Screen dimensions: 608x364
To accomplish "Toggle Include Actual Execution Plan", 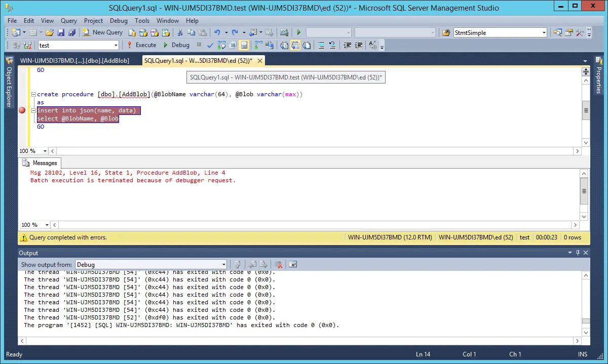I will click(x=258, y=45).
